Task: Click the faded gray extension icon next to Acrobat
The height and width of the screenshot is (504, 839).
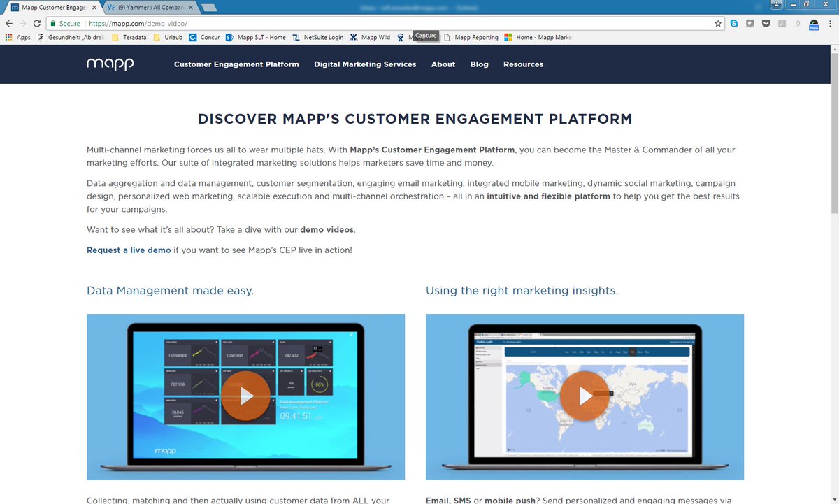Action: [797, 23]
